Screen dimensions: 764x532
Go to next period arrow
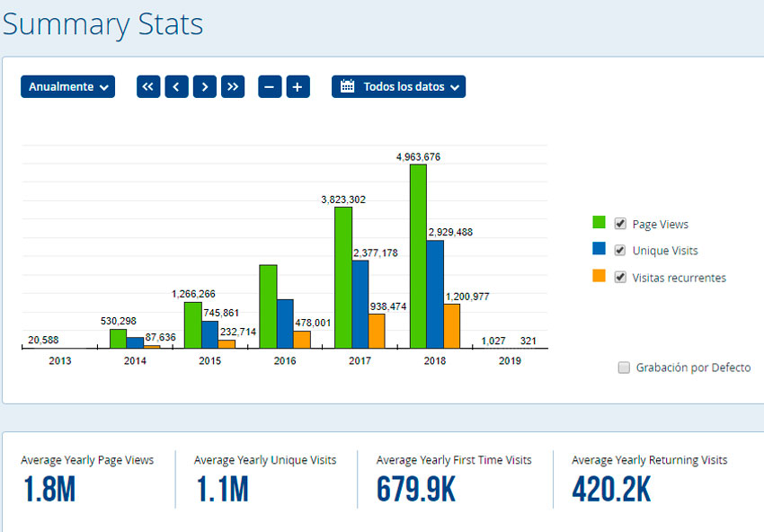coord(205,87)
